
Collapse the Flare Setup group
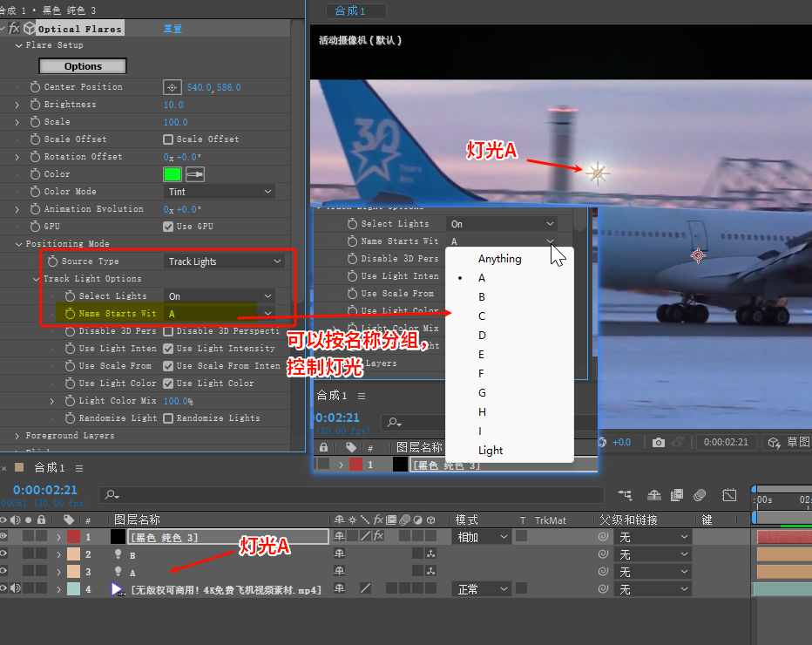(18, 45)
